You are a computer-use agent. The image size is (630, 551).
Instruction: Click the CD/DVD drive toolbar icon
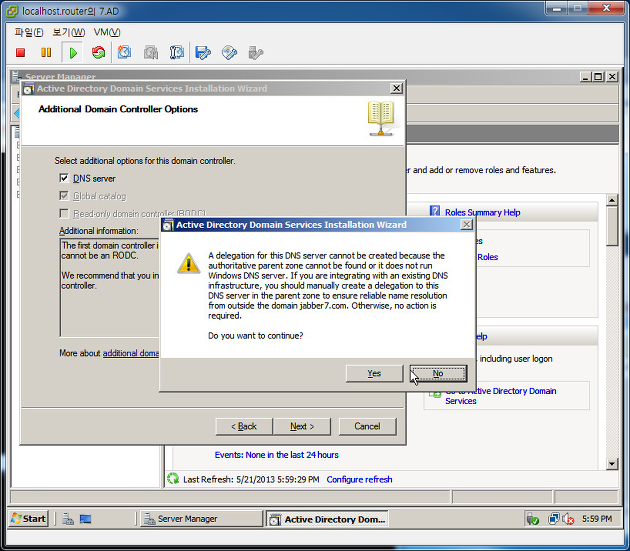229,53
